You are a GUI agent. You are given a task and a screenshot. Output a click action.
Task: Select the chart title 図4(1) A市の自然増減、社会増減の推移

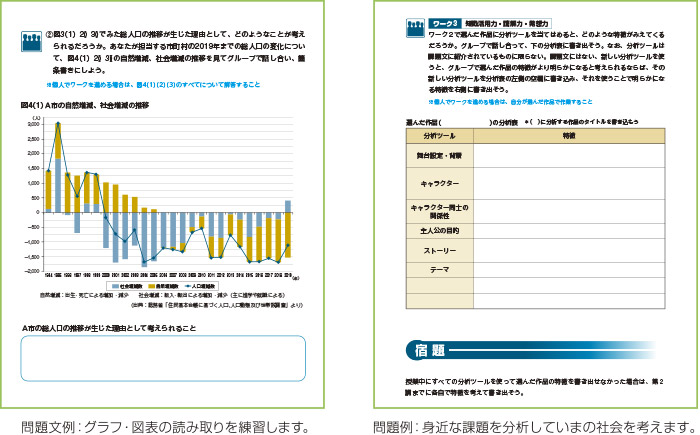coord(85,105)
